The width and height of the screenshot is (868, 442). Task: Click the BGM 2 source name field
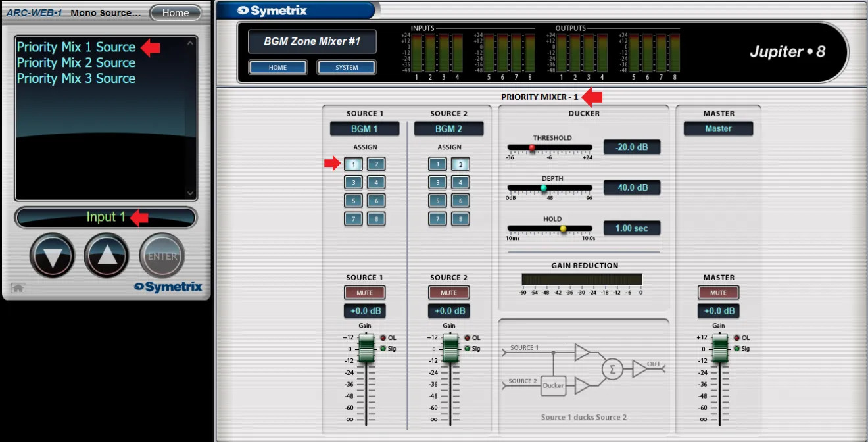pyautogui.click(x=448, y=129)
